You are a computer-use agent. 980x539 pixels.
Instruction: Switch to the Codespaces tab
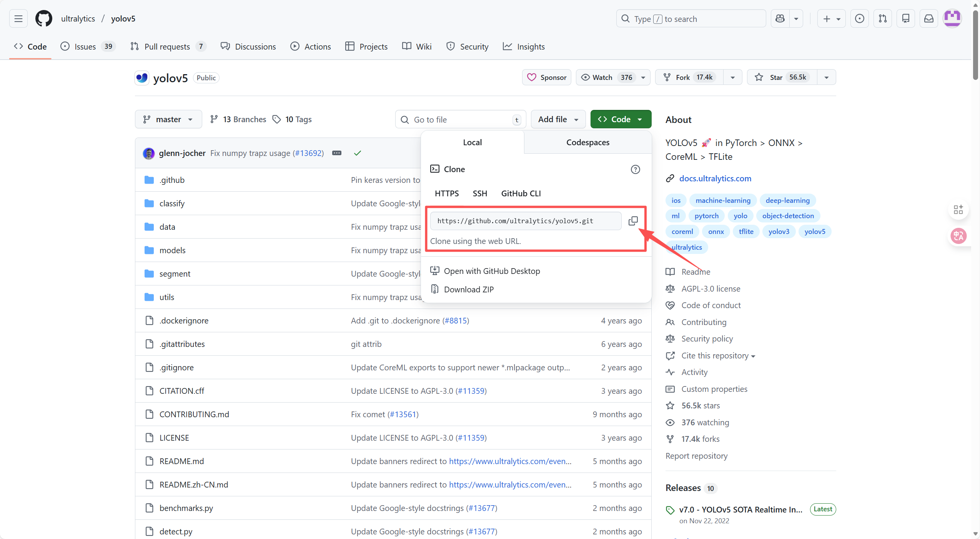[x=587, y=143]
